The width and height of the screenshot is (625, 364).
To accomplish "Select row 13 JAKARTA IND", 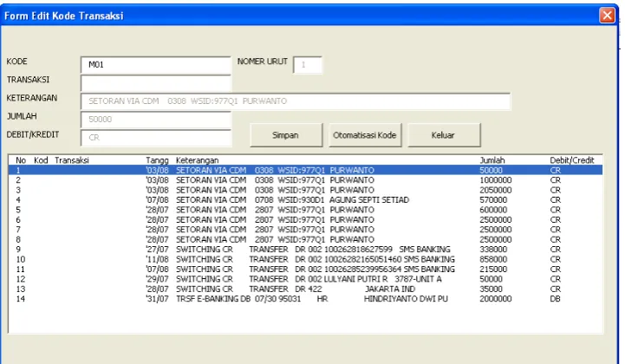I will point(305,289).
